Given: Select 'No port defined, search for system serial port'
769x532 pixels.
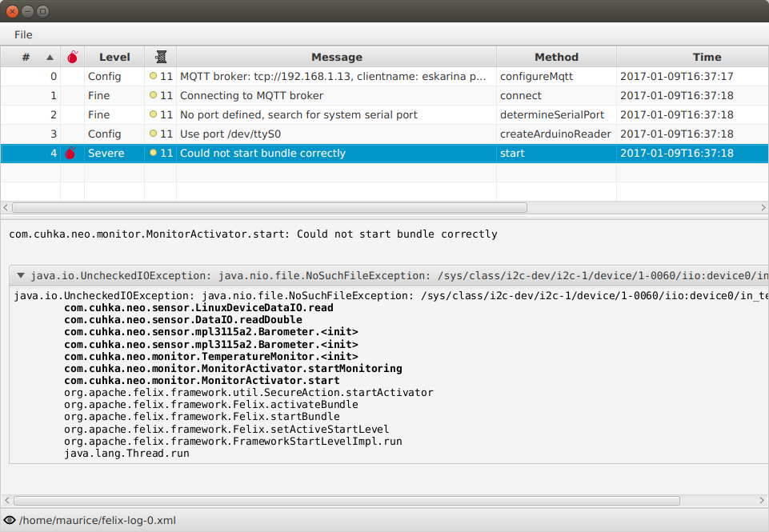Looking at the screenshot, I should (x=298, y=114).
